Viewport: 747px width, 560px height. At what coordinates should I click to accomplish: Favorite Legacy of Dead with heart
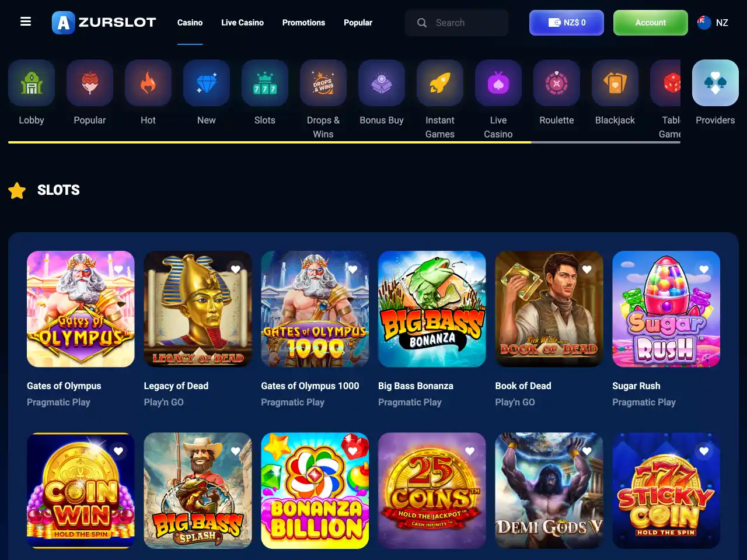[236, 269]
